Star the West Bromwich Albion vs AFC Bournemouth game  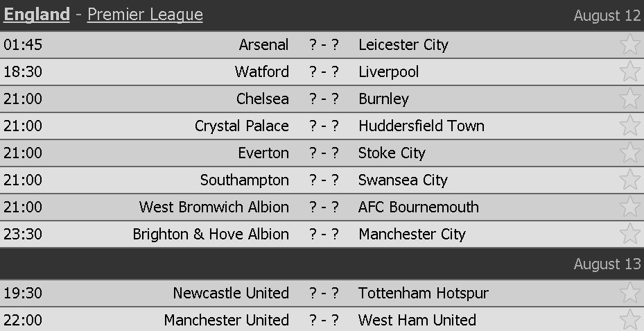629,207
